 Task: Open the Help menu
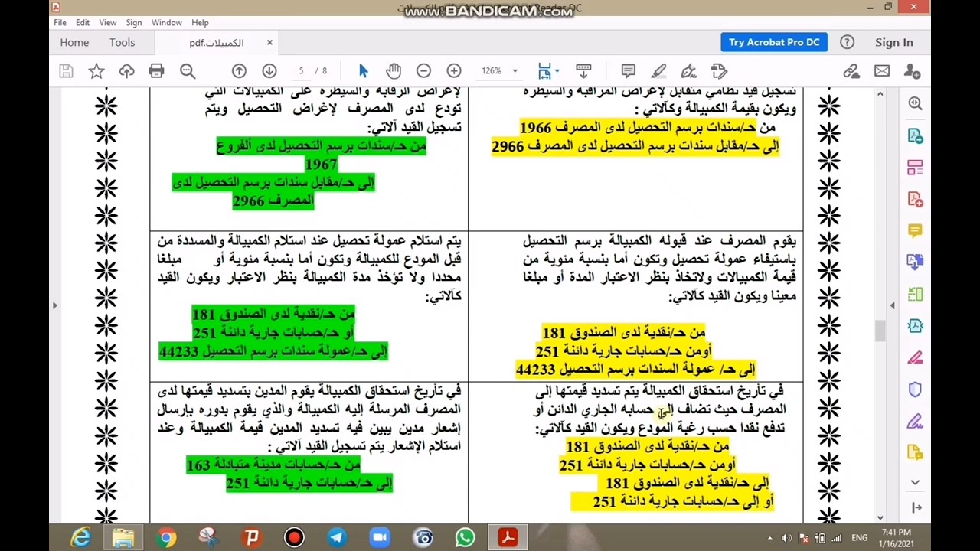pyautogui.click(x=200, y=23)
